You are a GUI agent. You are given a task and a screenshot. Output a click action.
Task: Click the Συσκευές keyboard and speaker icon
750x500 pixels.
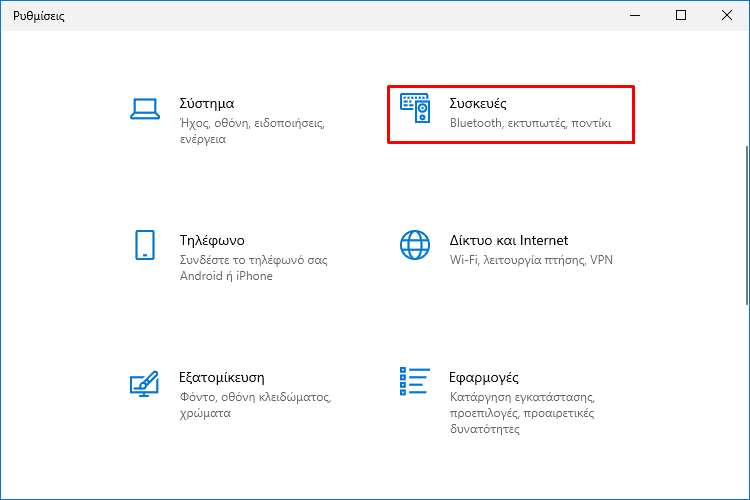(x=415, y=108)
